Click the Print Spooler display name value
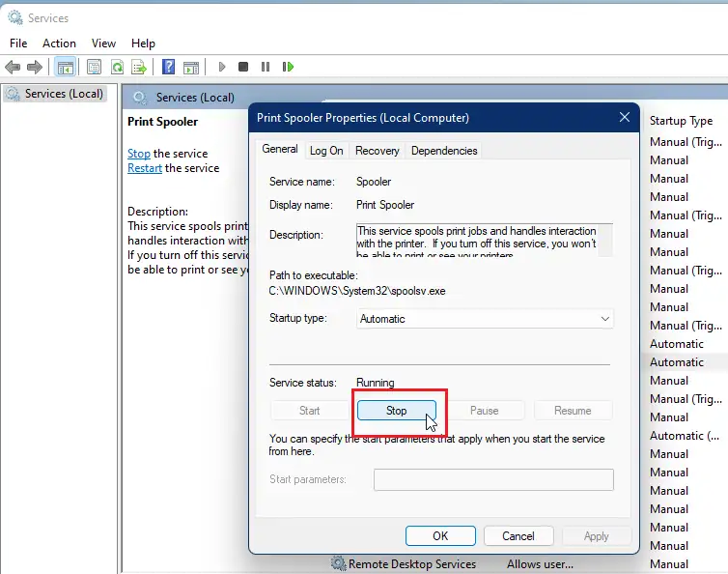Viewport: 728px width, 574px height. pos(385,205)
